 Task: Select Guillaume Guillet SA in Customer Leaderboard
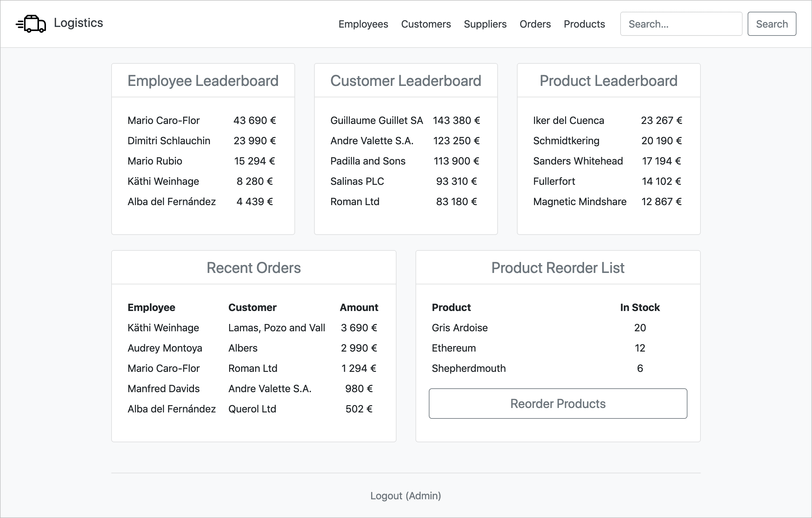376,120
